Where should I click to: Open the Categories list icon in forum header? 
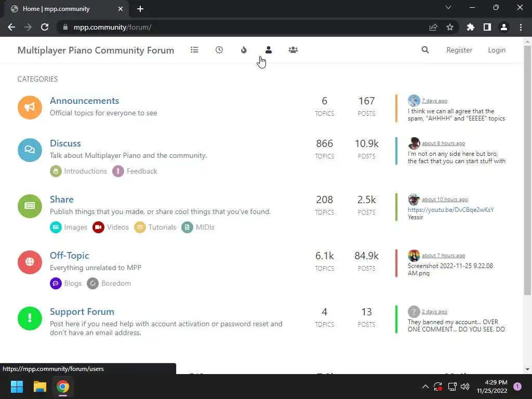point(194,50)
